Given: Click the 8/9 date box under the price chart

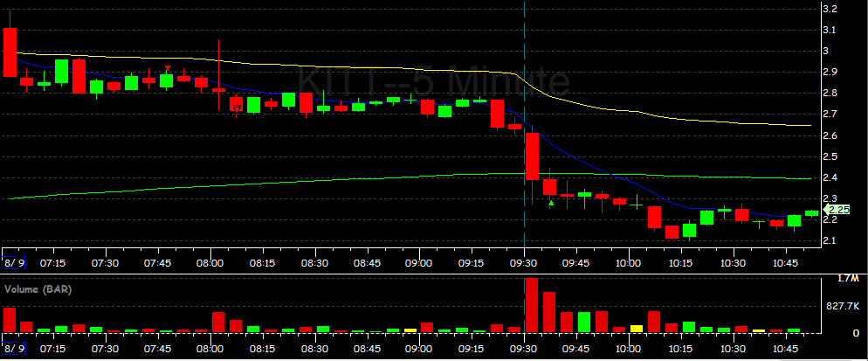Looking at the screenshot, I should click(14, 261).
